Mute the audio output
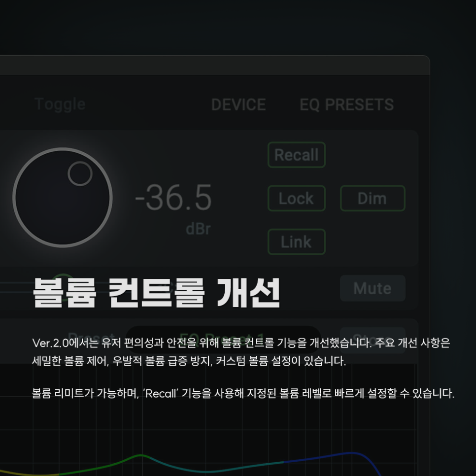This screenshot has height=476, width=476. click(x=373, y=288)
